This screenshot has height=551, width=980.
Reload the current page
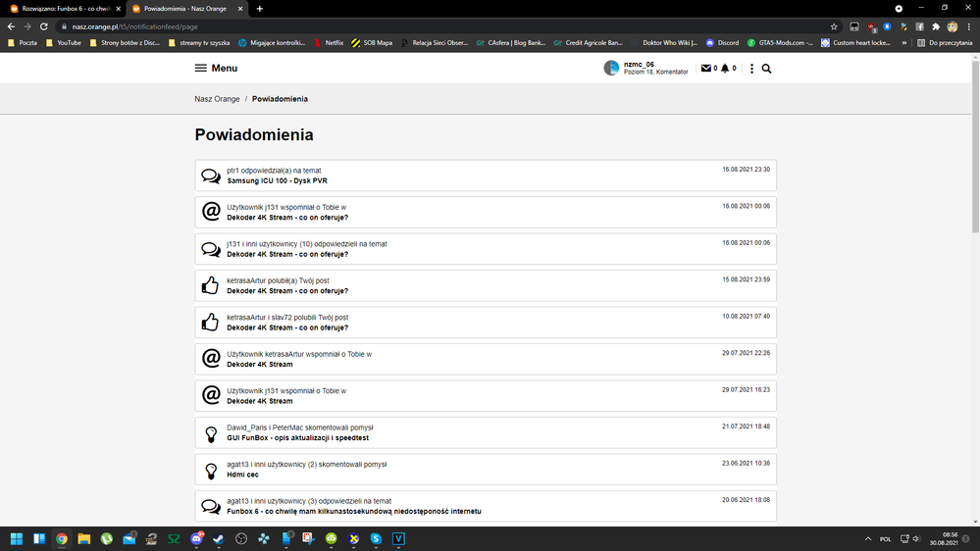click(44, 26)
